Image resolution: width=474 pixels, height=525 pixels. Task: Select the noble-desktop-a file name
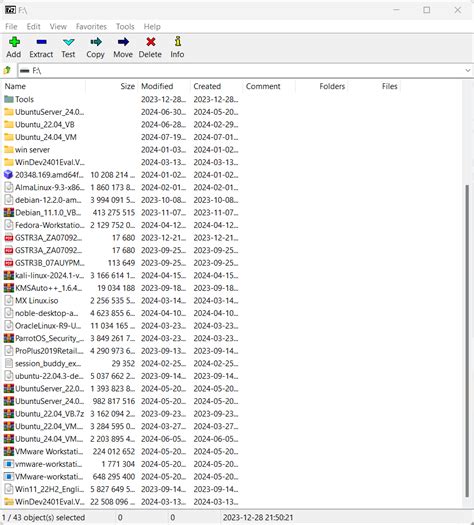[47, 313]
